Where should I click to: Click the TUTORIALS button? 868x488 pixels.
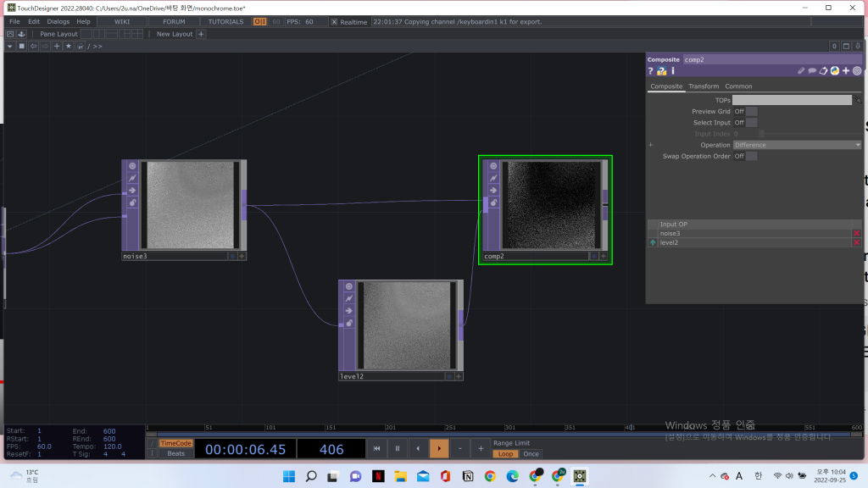click(225, 21)
